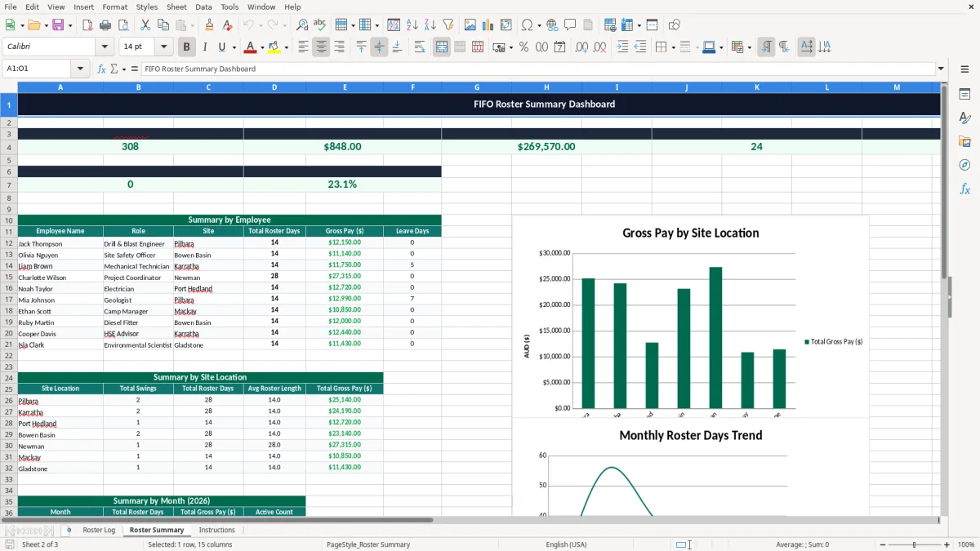The width and height of the screenshot is (980, 551).
Task: Toggle Italic formatting
Action: tap(205, 47)
